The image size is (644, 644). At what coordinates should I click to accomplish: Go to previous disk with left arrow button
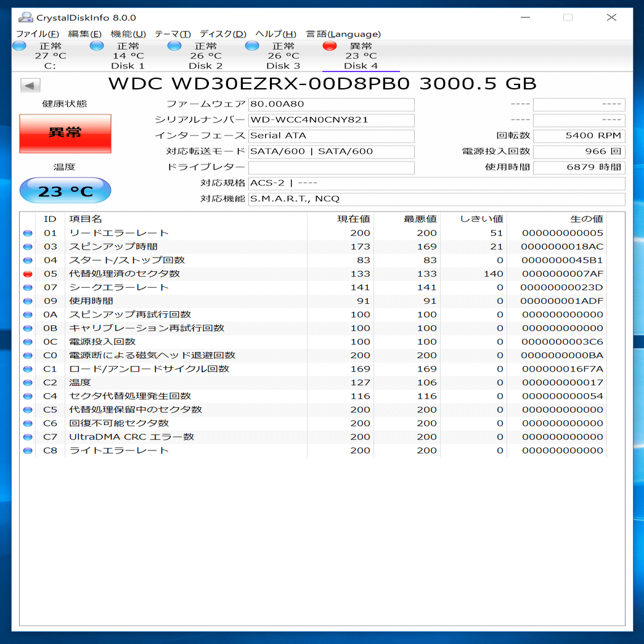coord(30,86)
